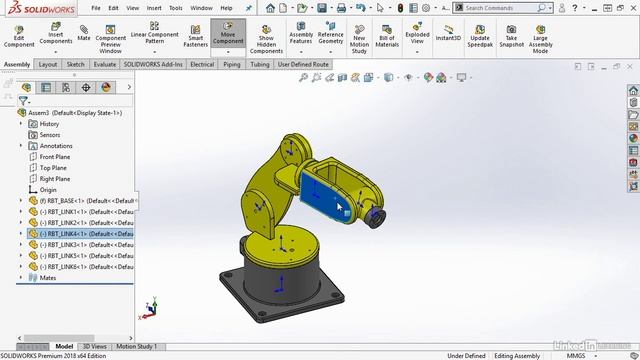Viewport: 640px width, 360px height.
Task: Click the feature tree horizontal scrollbar
Action: 60,338
